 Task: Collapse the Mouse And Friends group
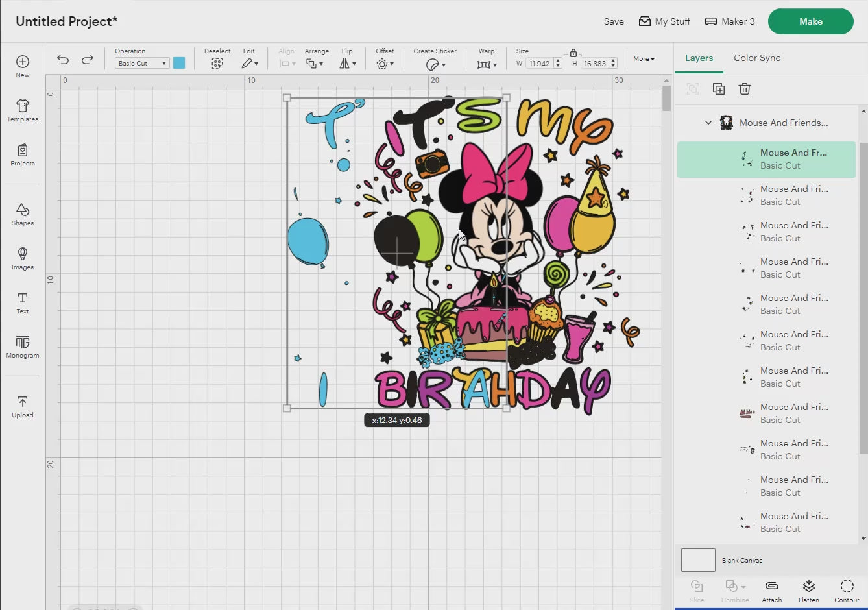tap(708, 122)
